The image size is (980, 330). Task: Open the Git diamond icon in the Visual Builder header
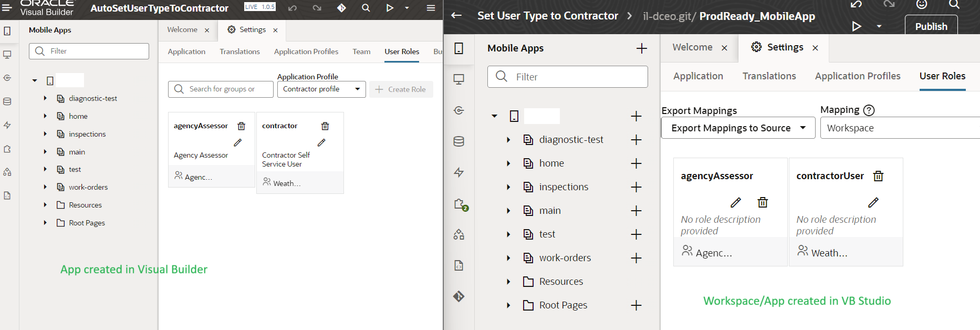pos(341,8)
